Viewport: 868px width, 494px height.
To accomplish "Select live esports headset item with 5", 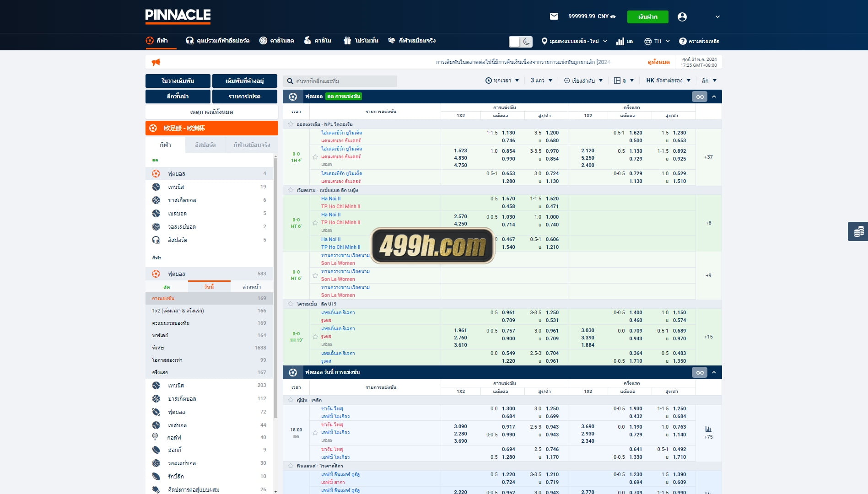I will [x=210, y=240].
